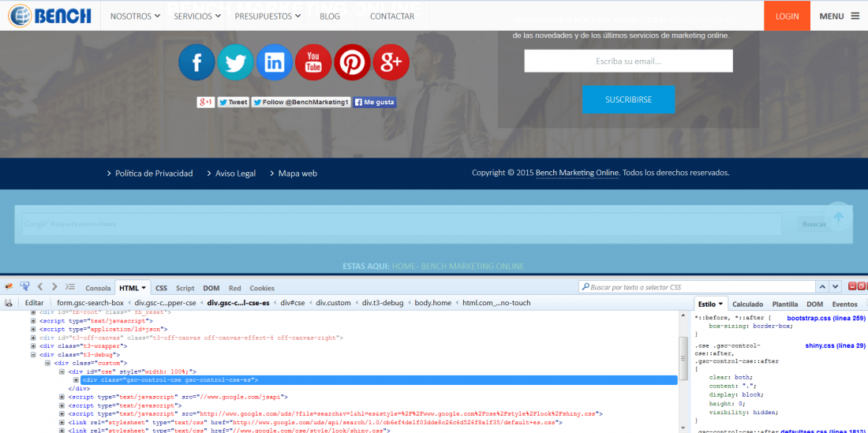The width and height of the screenshot is (868, 433).
Task: Open the Facebook round social icon
Action: (x=196, y=62)
